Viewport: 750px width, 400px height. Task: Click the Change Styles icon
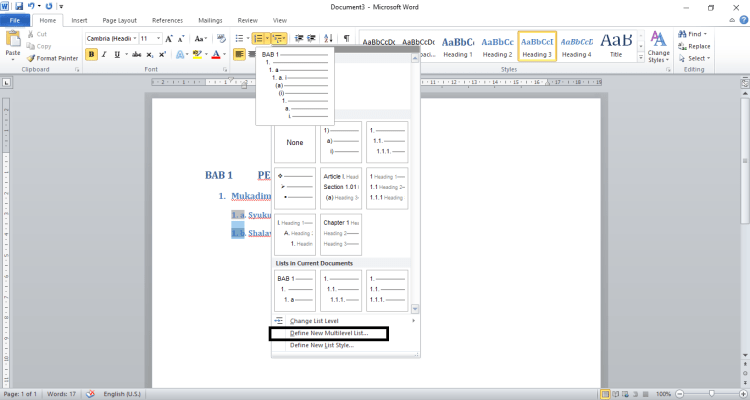659,46
